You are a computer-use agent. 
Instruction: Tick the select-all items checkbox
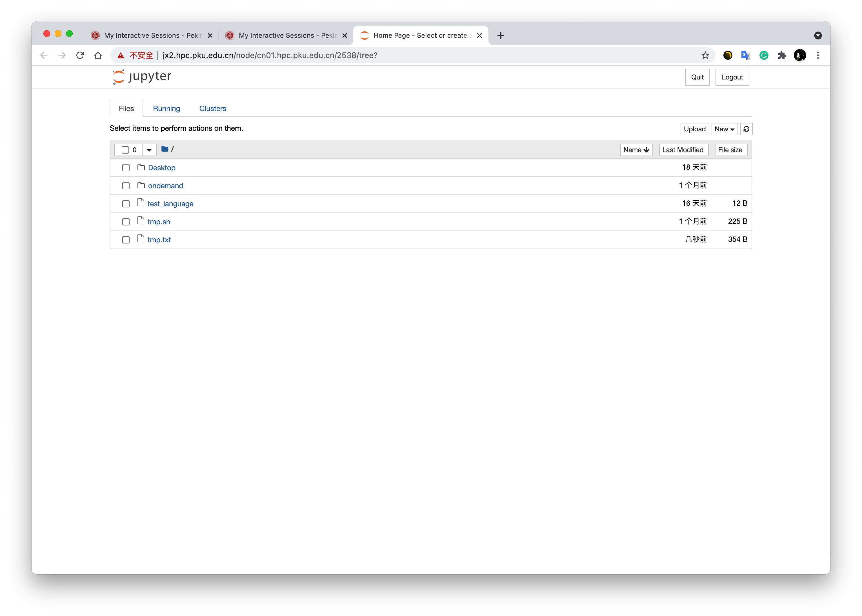(x=125, y=150)
